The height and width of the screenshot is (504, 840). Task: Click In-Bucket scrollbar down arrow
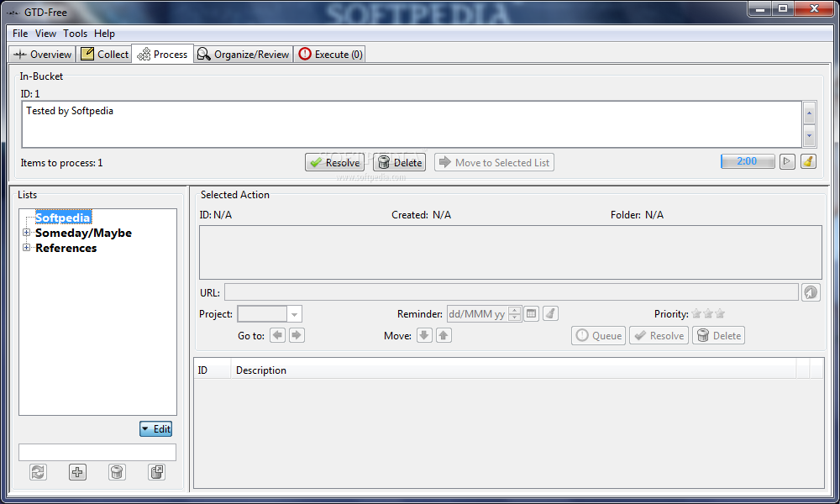[x=809, y=135]
